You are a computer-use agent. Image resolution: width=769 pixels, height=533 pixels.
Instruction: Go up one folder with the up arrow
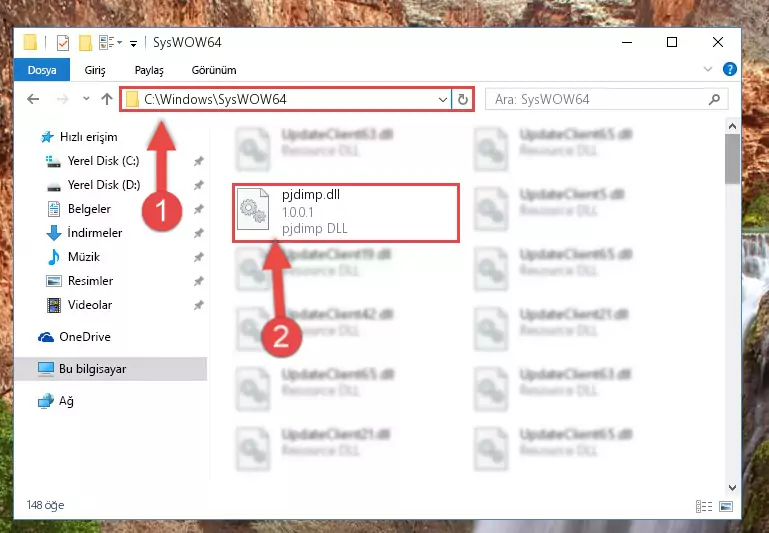click(x=107, y=99)
